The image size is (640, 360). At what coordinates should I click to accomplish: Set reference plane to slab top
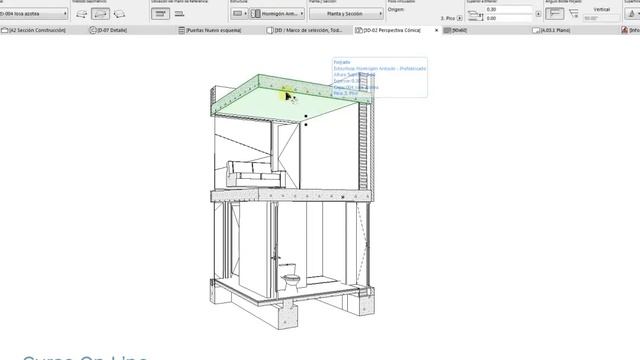coord(160,14)
